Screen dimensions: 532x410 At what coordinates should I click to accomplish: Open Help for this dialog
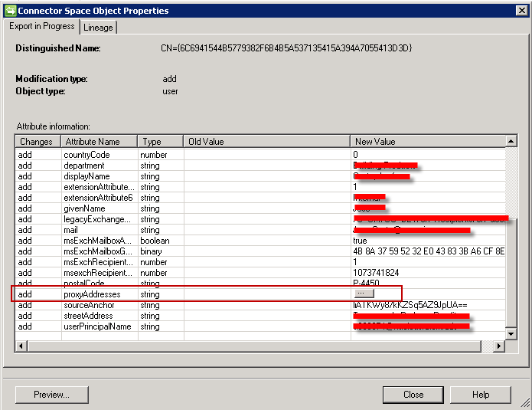click(480, 395)
